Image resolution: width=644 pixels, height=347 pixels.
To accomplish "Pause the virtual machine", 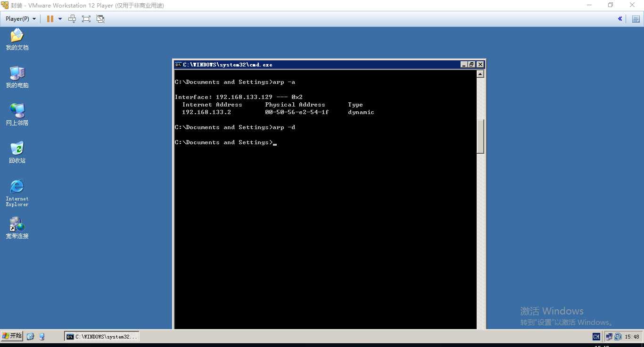I will pyautogui.click(x=50, y=19).
